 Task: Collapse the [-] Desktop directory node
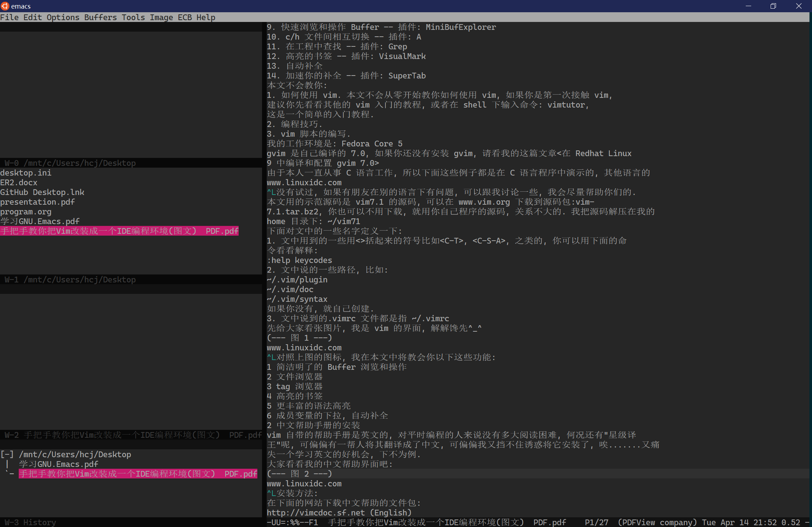pos(7,454)
